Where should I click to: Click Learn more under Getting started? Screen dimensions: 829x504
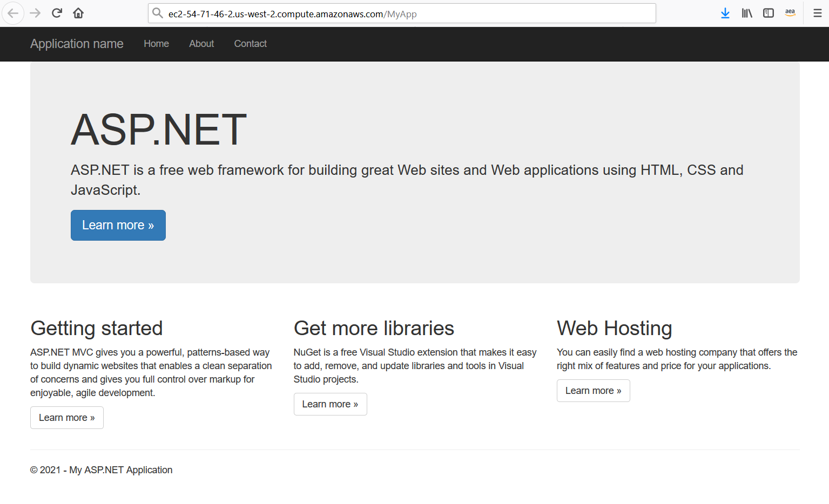tap(67, 418)
